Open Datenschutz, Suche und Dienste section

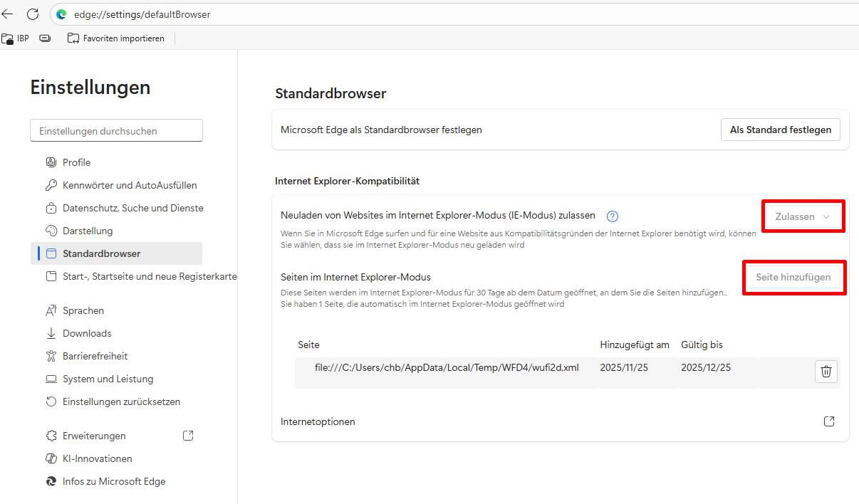[x=132, y=208]
